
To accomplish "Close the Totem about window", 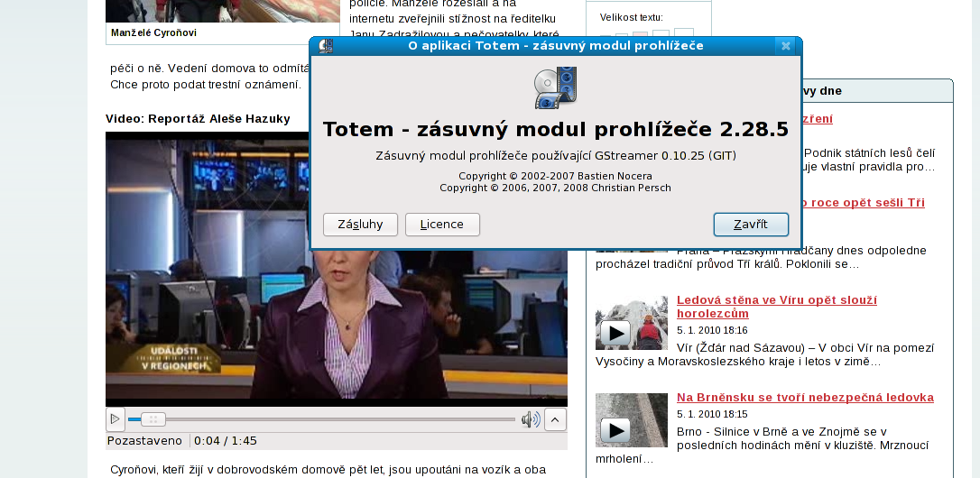I will coord(786,46).
